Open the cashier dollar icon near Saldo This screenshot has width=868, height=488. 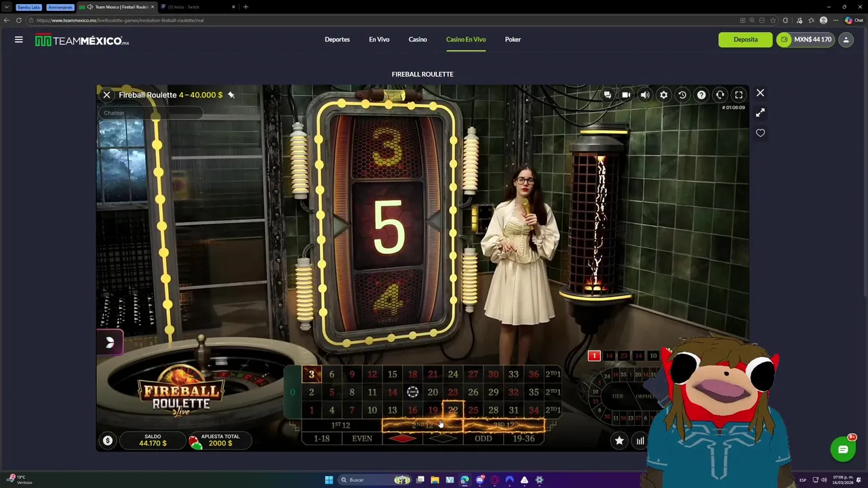108,441
